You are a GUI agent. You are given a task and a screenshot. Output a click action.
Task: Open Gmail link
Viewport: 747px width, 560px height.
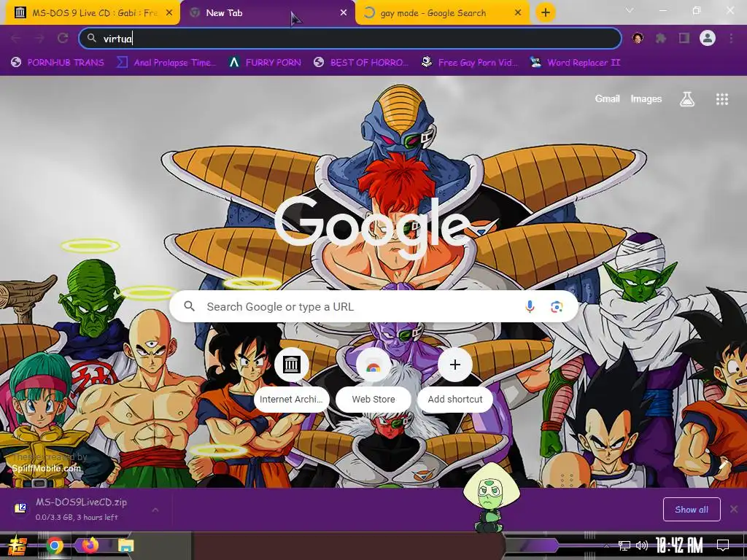click(x=608, y=98)
